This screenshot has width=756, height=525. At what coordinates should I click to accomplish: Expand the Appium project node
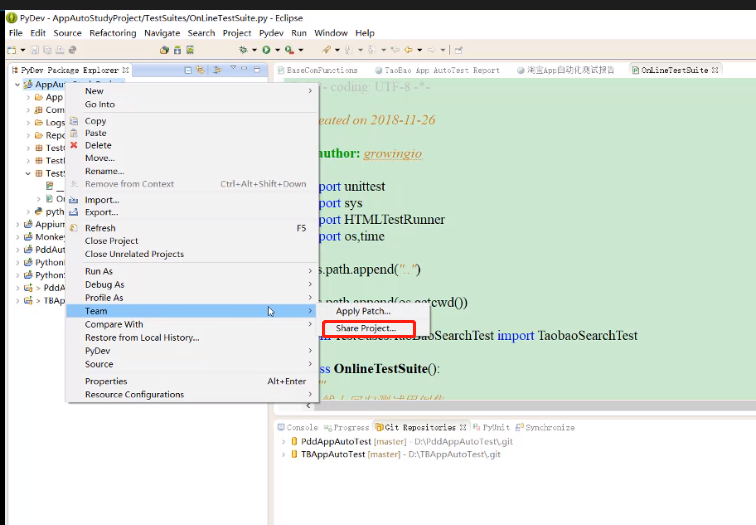pos(17,224)
